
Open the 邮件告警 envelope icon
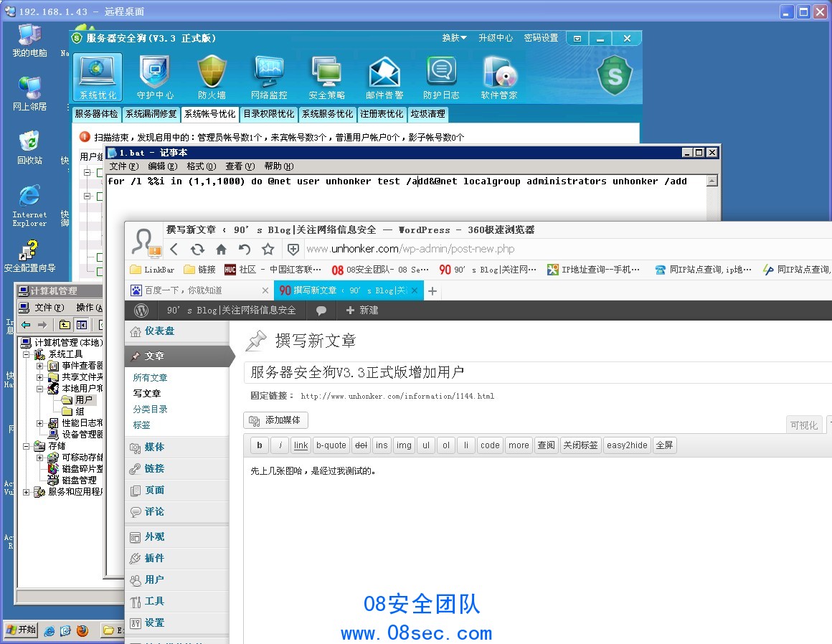pos(384,77)
